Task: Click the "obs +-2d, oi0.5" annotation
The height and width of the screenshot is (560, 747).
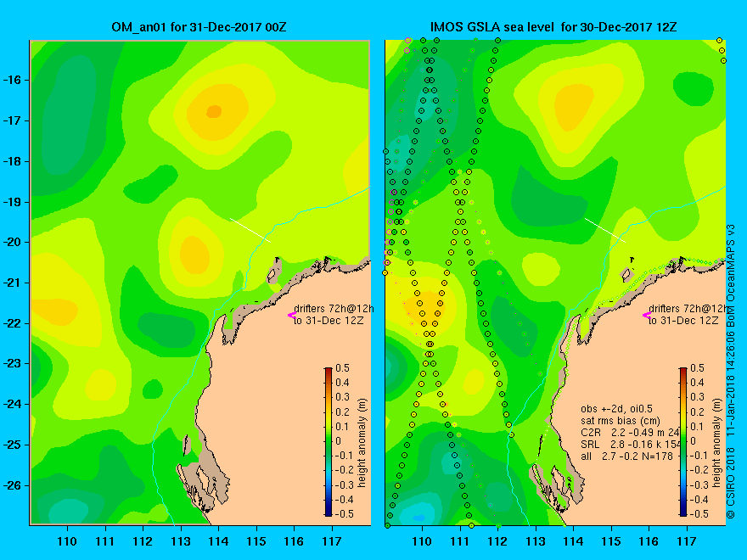Action: 616,409
